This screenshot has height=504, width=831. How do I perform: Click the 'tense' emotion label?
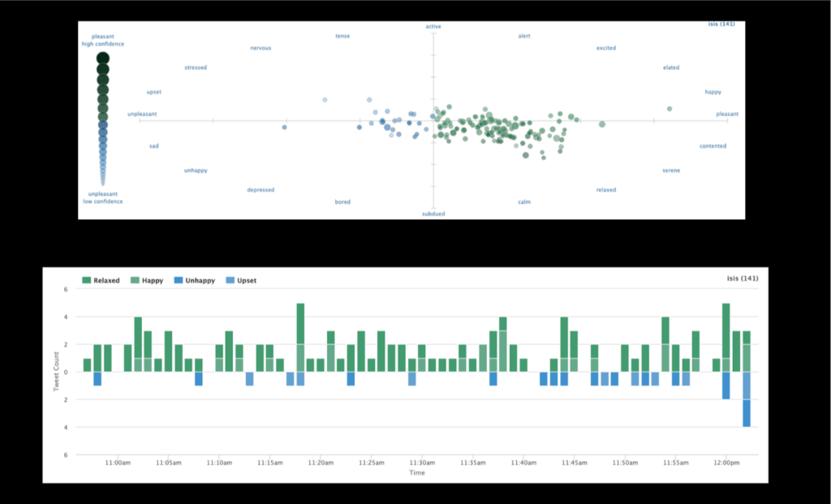[342, 36]
